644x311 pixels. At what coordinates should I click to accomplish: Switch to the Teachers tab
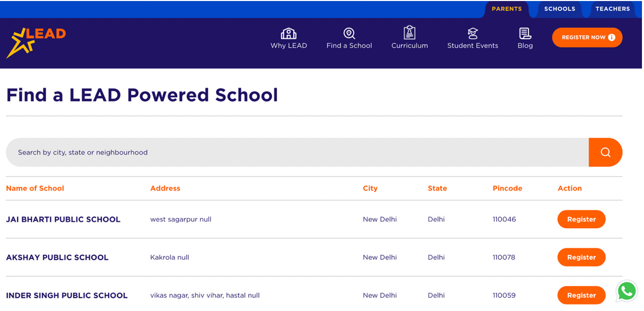tap(613, 9)
